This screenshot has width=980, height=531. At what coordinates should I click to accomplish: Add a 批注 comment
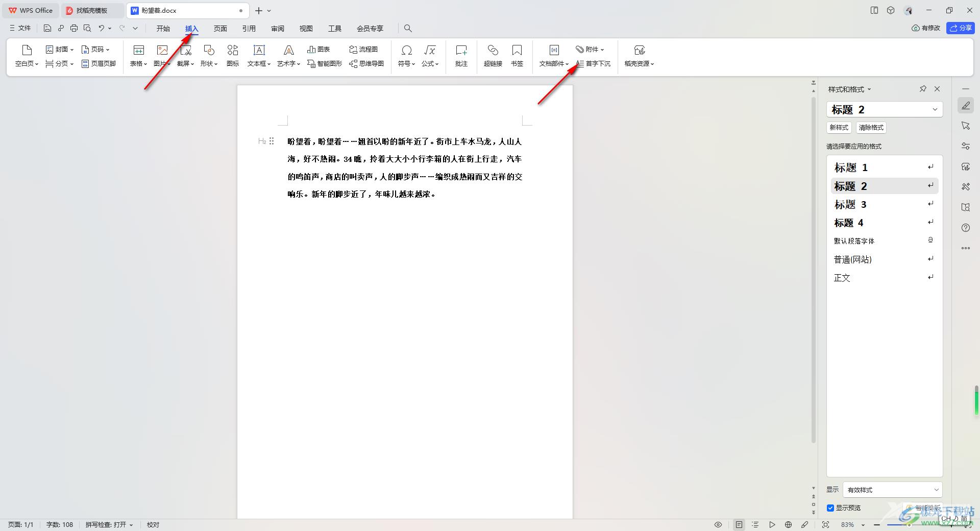461,56
